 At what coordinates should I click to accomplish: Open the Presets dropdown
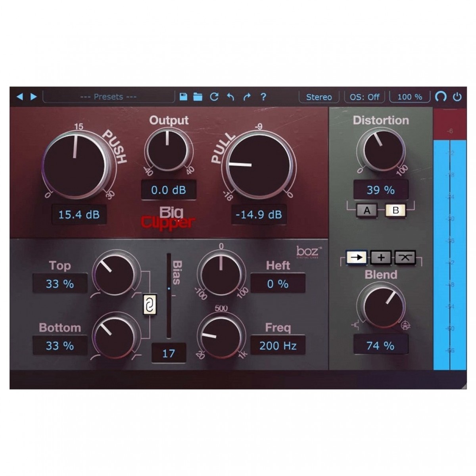point(108,97)
